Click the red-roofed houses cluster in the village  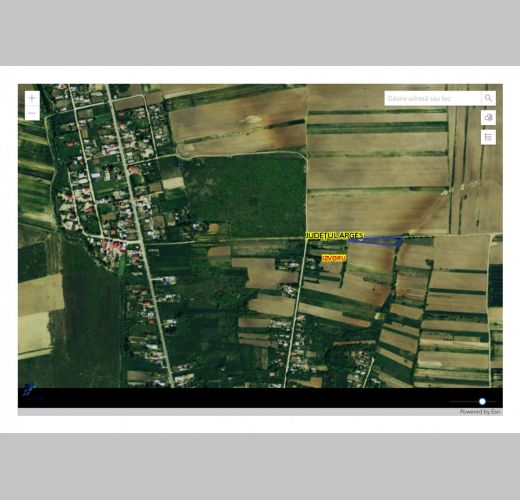point(112,247)
